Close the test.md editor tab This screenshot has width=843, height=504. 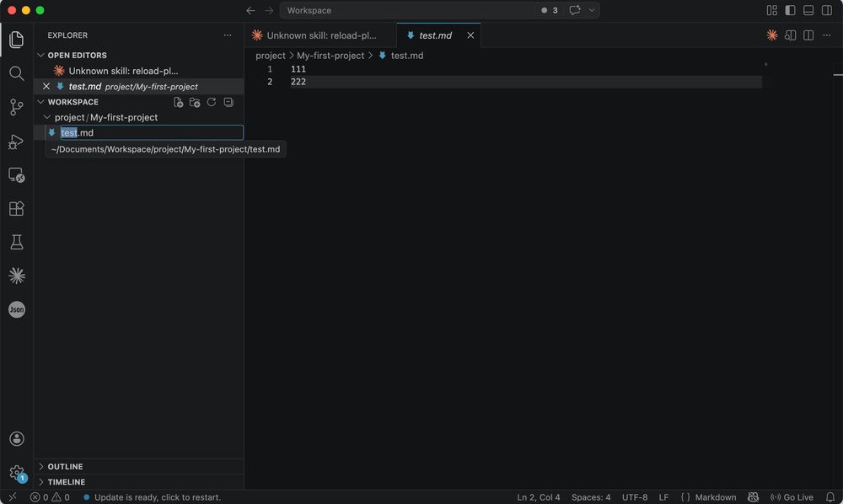tap(470, 35)
